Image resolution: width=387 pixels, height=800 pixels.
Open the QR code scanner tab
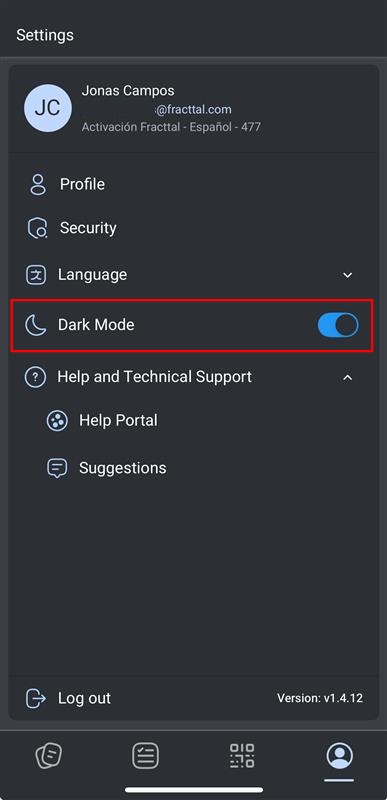pyautogui.click(x=242, y=756)
